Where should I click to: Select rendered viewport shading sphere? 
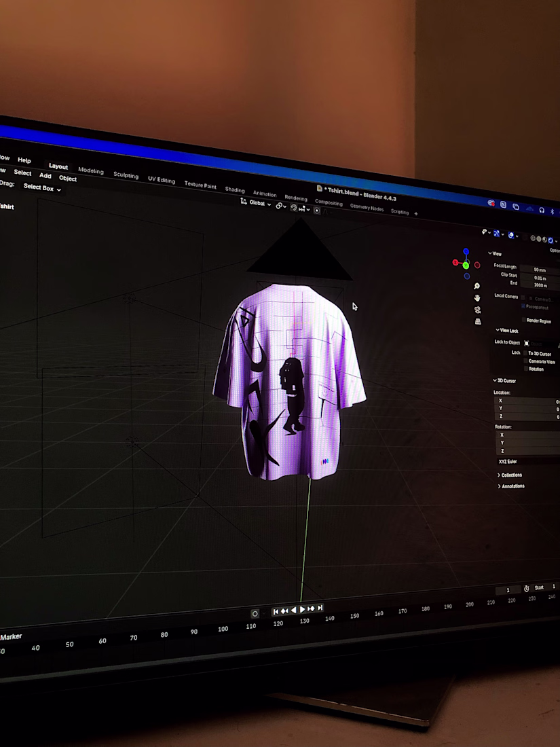point(550,240)
